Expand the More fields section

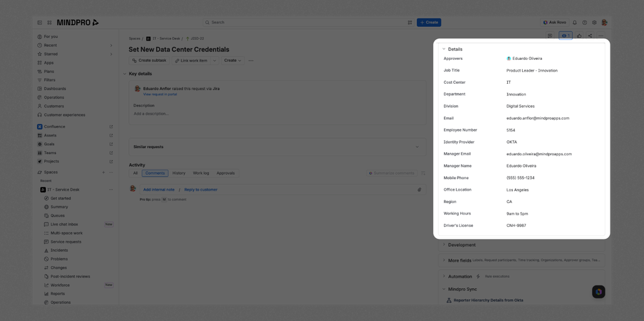pyautogui.click(x=444, y=260)
